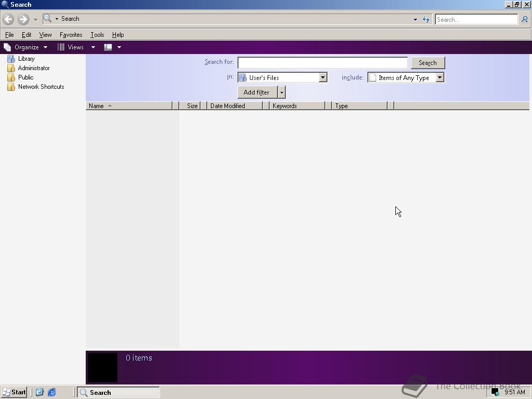Click the 9:51 AM clock
Image resolution: width=532 pixels, height=399 pixels.
click(x=515, y=392)
